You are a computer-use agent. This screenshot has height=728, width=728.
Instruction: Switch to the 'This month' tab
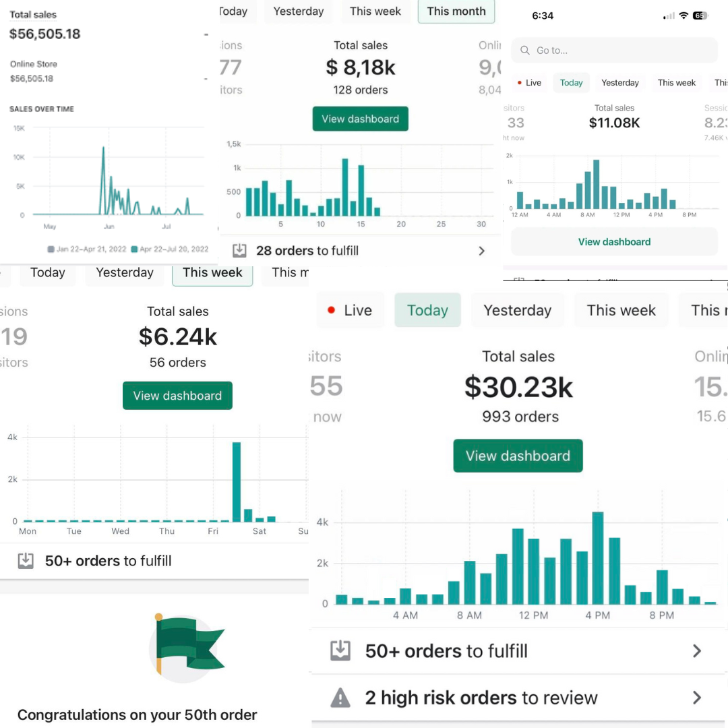pyautogui.click(x=456, y=11)
